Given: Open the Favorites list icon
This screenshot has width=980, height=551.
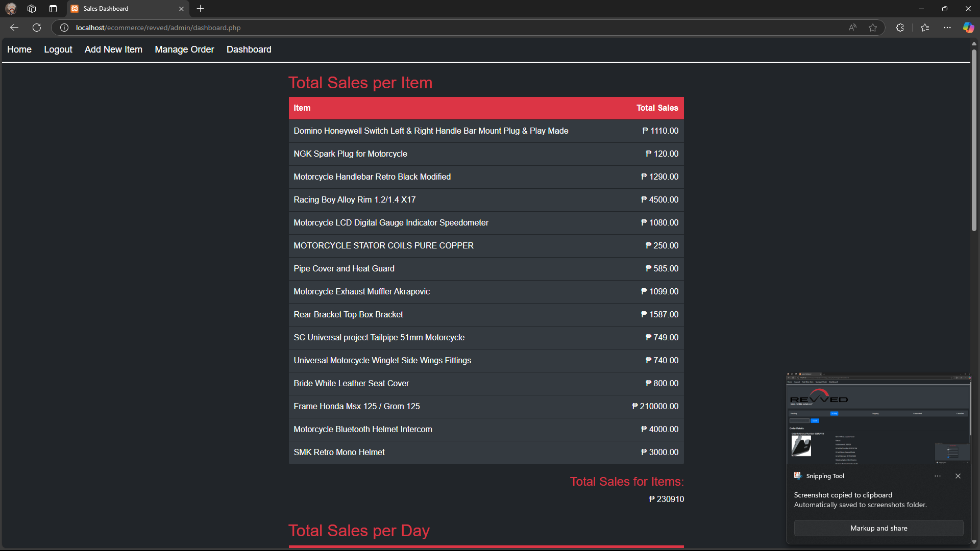Looking at the screenshot, I should (x=925, y=28).
